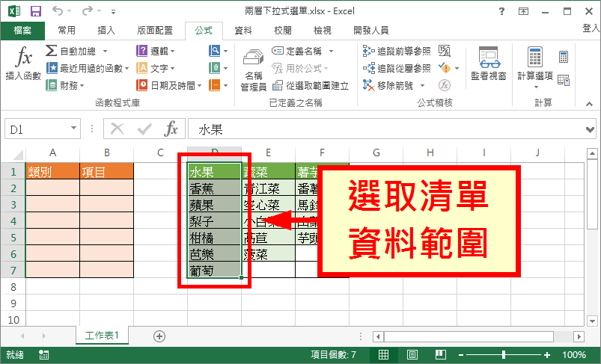
Task: Click Error Checking icon
Action: point(445,68)
